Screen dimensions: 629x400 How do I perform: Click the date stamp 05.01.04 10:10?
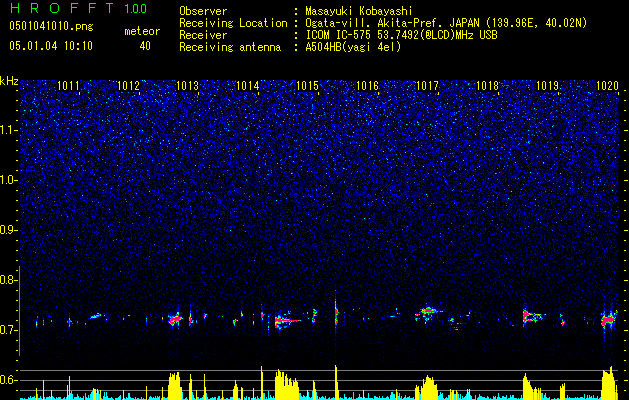51,46
